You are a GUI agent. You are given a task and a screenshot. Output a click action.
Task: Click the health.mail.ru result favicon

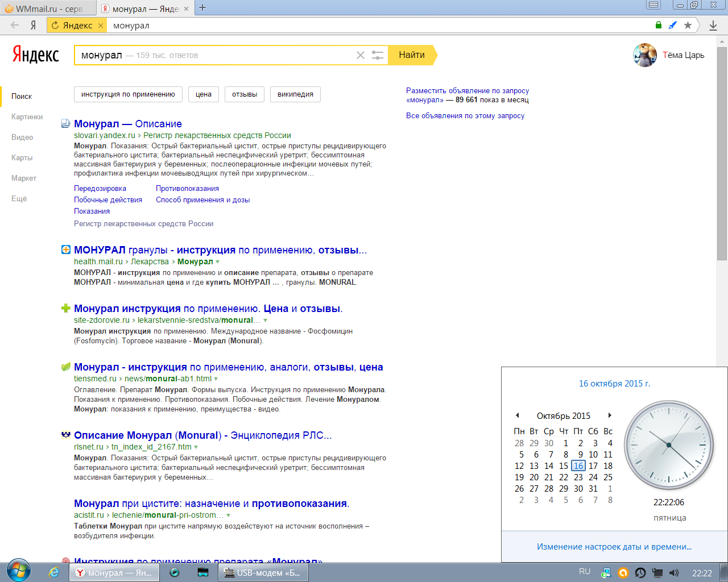66,250
